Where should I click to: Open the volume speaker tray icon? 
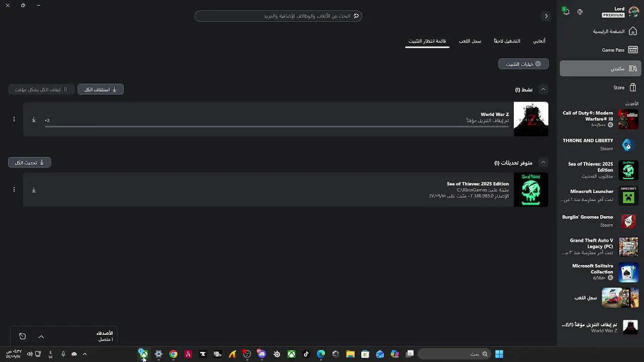pyautogui.click(x=30, y=354)
